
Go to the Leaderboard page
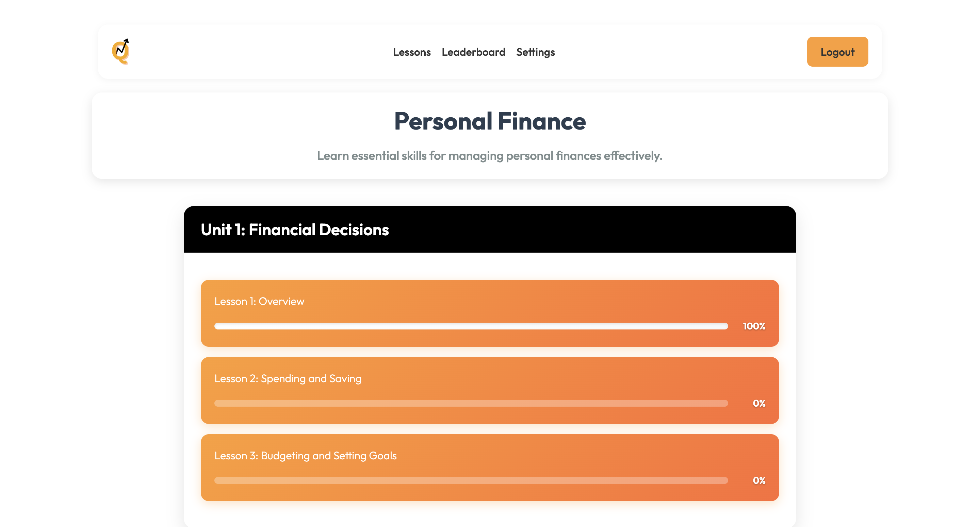coord(473,52)
